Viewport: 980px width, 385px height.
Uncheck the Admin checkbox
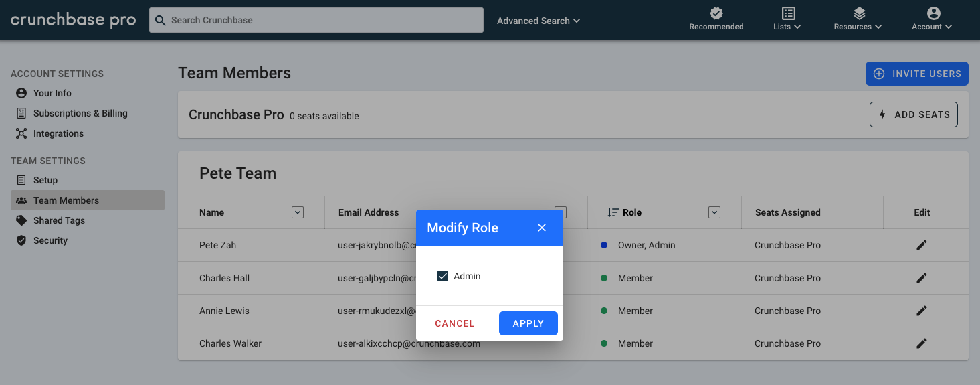click(x=442, y=276)
